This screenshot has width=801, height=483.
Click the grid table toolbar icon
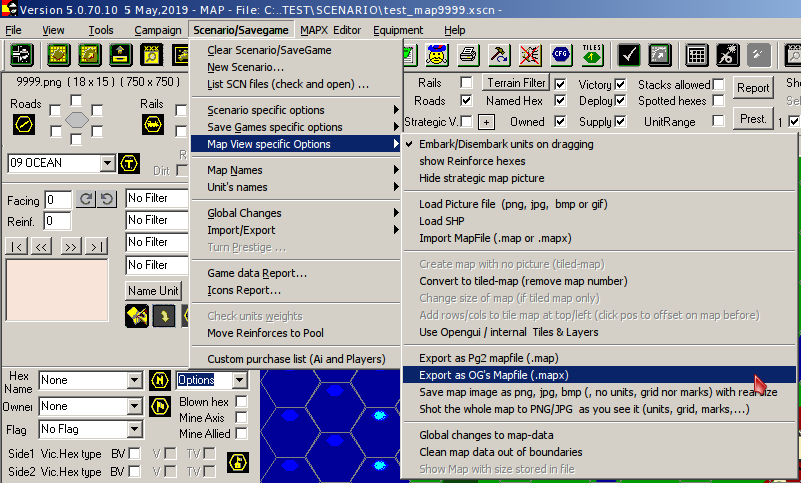pyautogui.click(x=697, y=54)
